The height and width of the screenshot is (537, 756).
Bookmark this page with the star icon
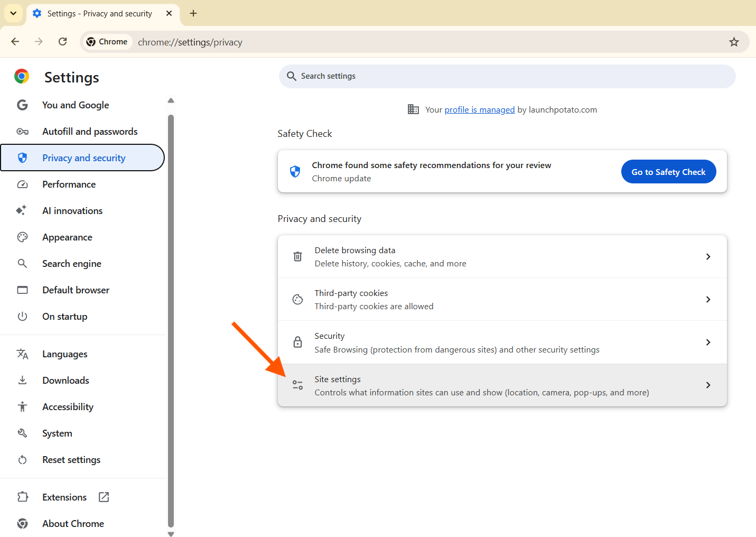click(734, 42)
